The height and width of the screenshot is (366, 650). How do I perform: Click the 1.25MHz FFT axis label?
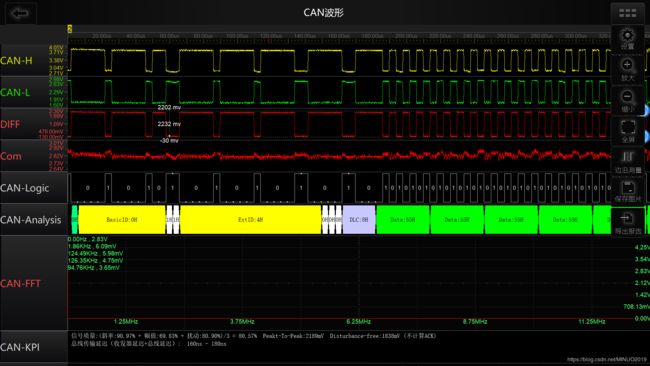click(x=126, y=322)
